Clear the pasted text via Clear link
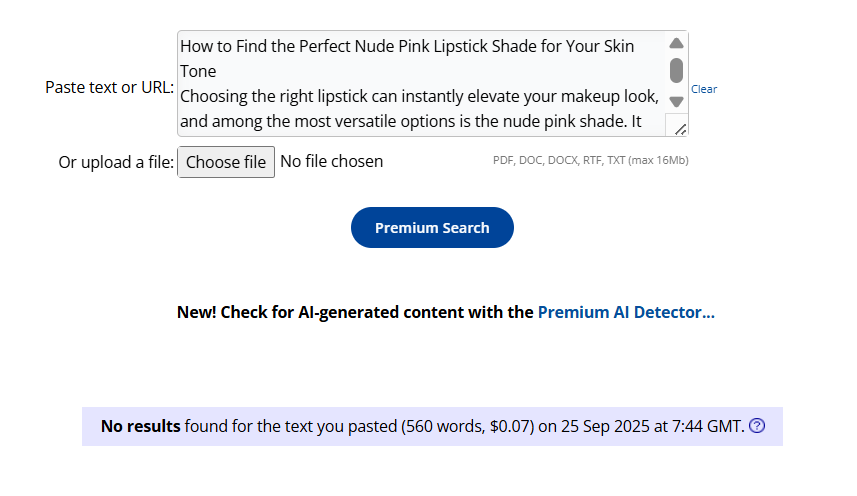 coord(704,89)
